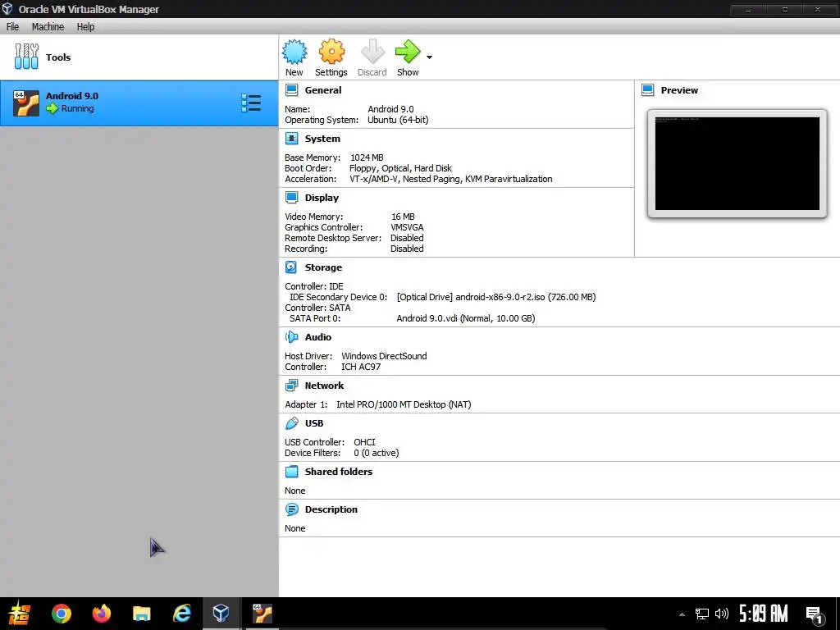
Task: Click the Preview section monitor icon
Action: pyautogui.click(x=648, y=90)
